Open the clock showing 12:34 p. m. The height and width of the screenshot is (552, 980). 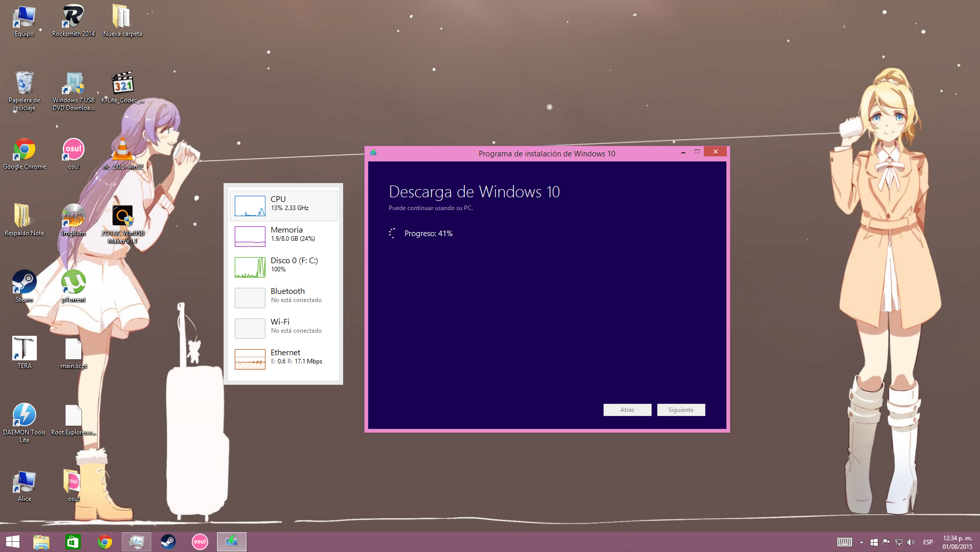tap(957, 542)
